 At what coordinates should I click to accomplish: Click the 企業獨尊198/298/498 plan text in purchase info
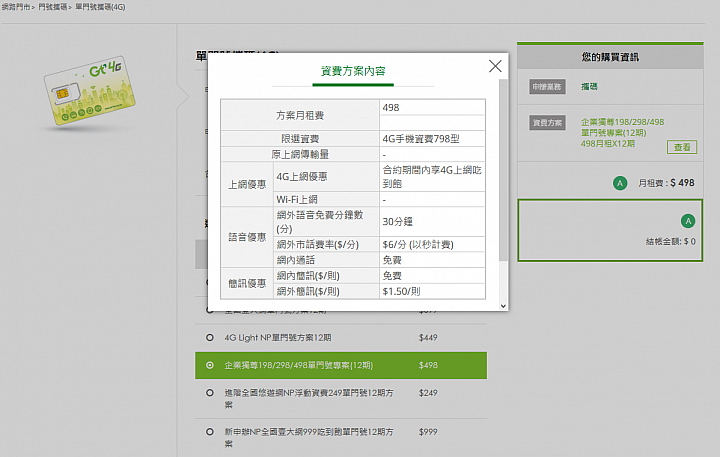click(x=622, y=127)
